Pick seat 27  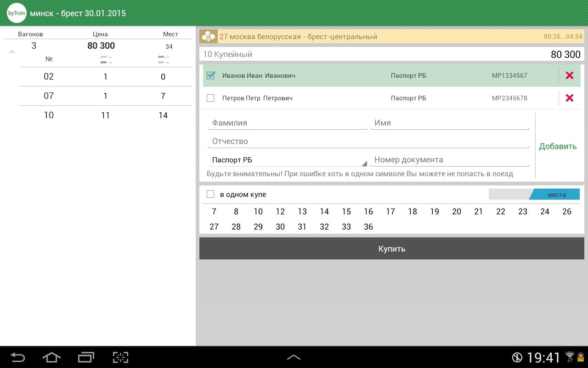[x=214, y=227]
